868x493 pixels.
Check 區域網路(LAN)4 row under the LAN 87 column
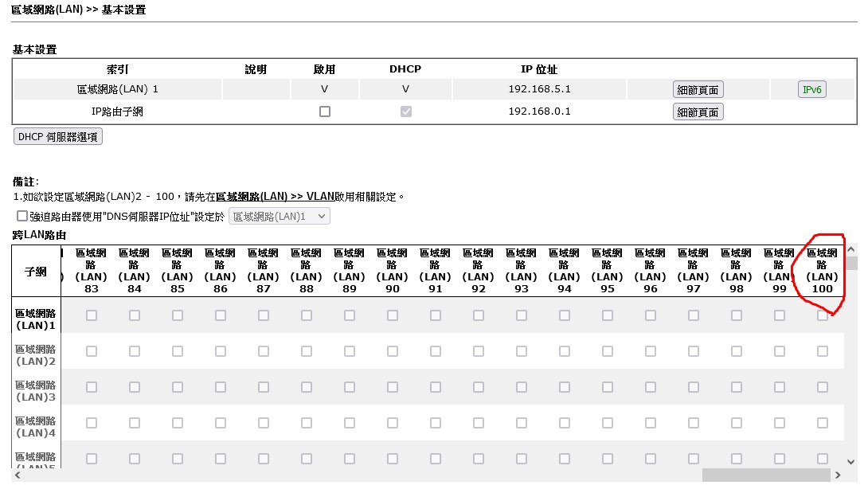pos(264,423)
